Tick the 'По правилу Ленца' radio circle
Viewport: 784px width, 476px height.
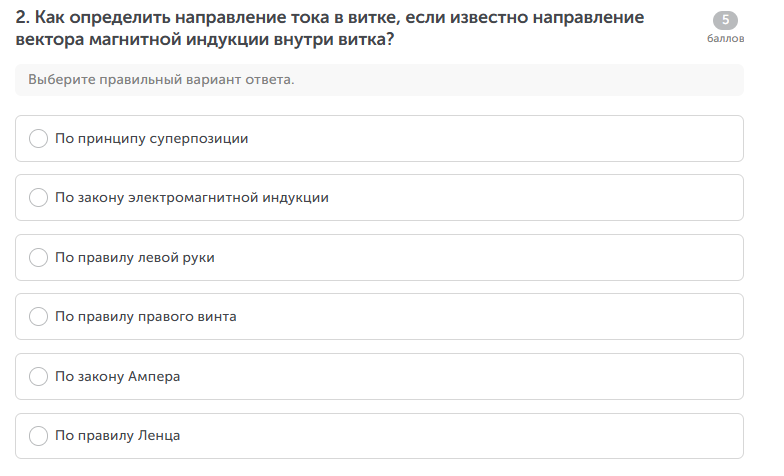click(x=39, y=436)
